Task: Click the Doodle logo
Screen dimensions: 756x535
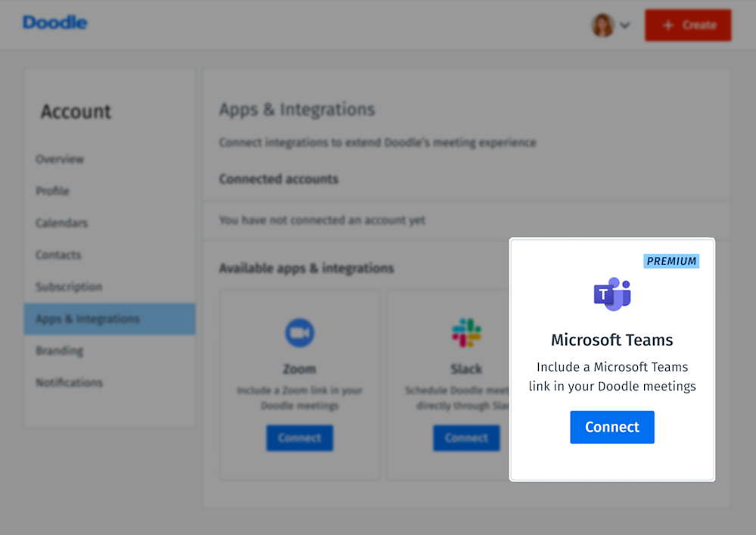Action: [54, 23]
